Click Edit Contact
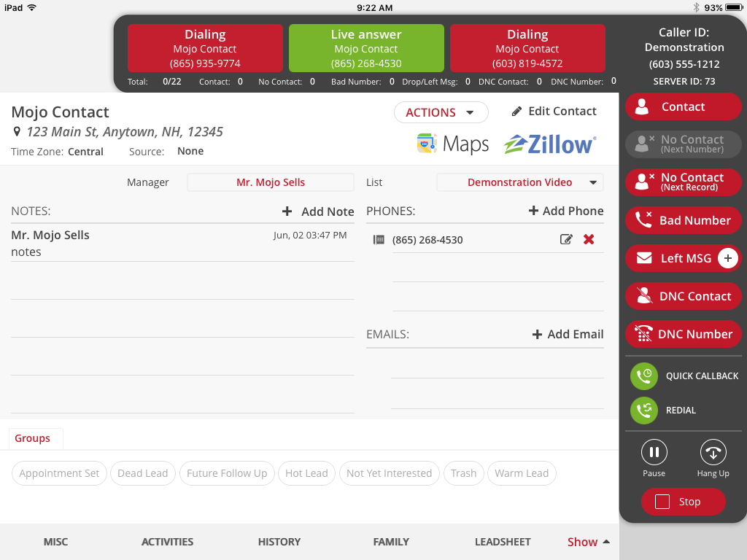747x560 pixels. pyautogui.click(x=554, y=111)
